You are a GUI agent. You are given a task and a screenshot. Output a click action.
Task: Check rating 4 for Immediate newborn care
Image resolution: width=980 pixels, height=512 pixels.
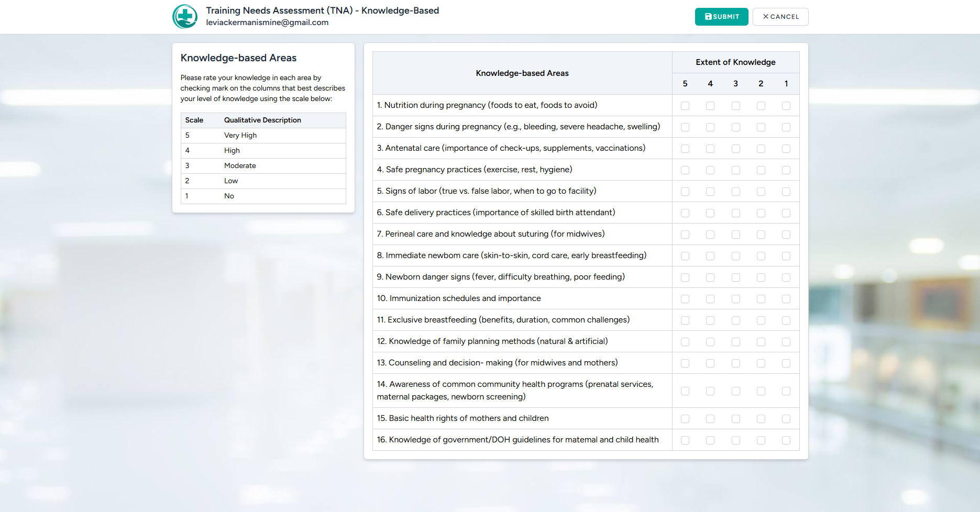[710, 255]
